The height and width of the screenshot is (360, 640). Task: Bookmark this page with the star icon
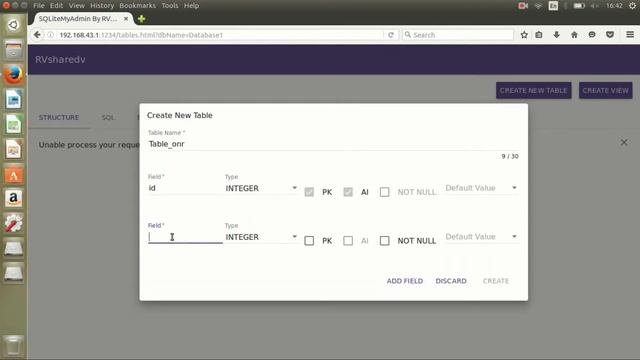coord(524,35)
